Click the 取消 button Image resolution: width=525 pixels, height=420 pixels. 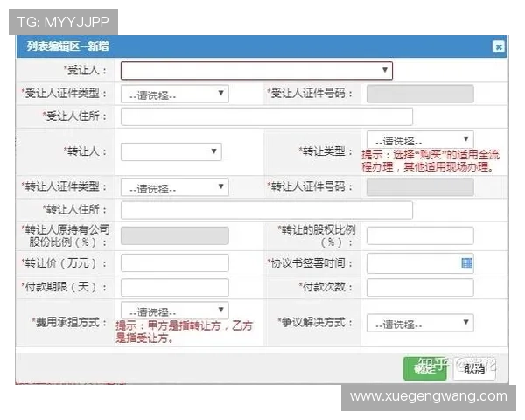click(474, 368)
